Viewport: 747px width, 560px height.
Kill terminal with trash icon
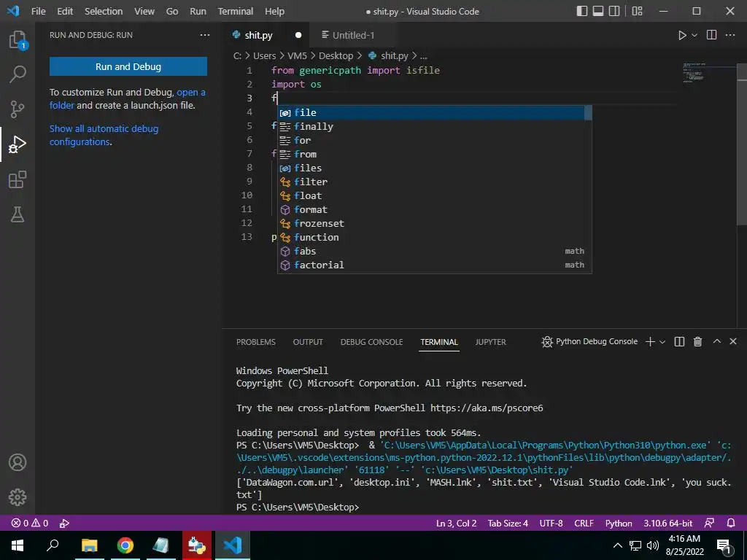697,341
